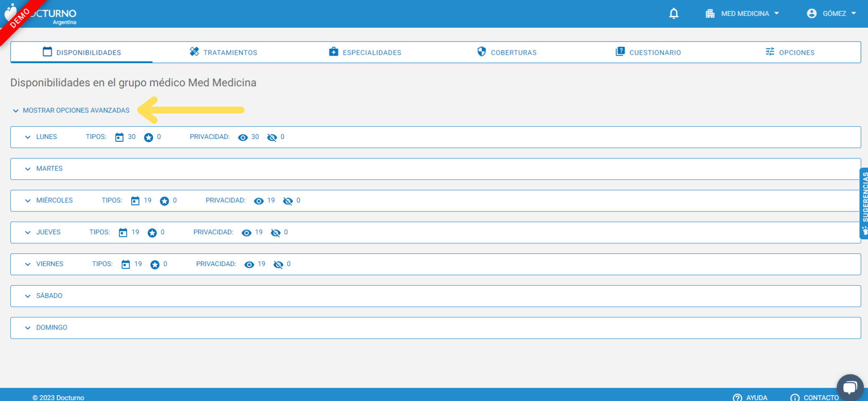
Task: Expand the Domingo row chevron
Action: (28, 328)
